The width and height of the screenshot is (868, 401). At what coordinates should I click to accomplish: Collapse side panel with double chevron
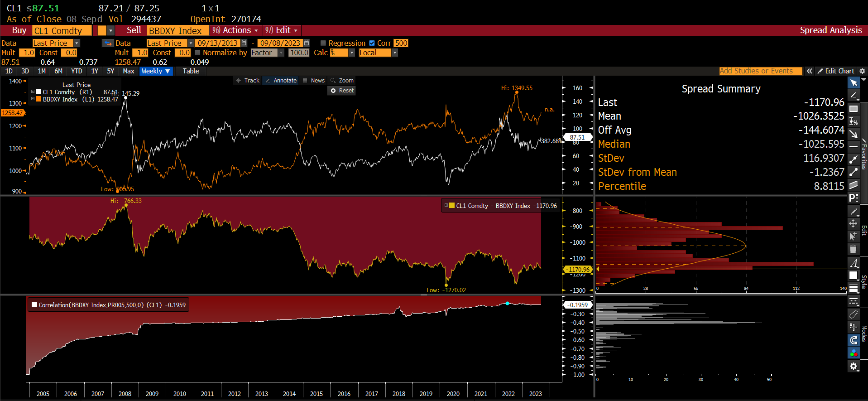pyautogui.click(x=809, y=71)
